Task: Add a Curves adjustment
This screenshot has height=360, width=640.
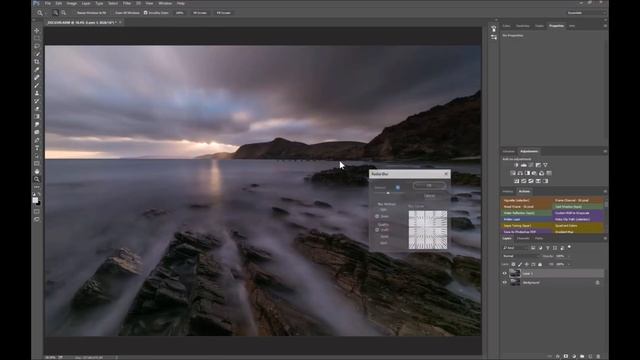Action: 531,165
